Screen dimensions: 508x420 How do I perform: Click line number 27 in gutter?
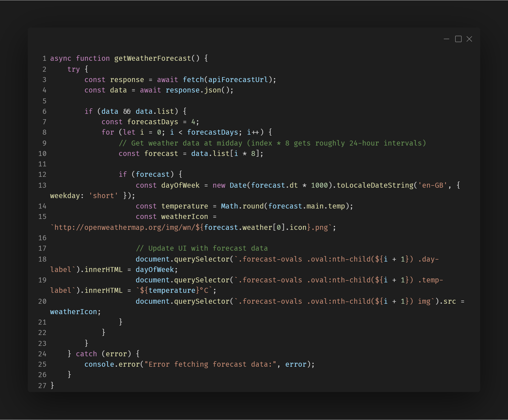[x=42, y=386]
